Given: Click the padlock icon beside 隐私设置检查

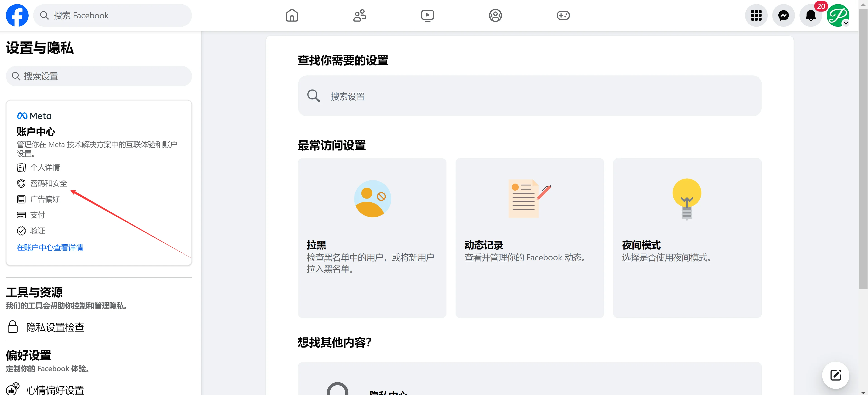Looking at the screenshot, I should coord(13,326).
